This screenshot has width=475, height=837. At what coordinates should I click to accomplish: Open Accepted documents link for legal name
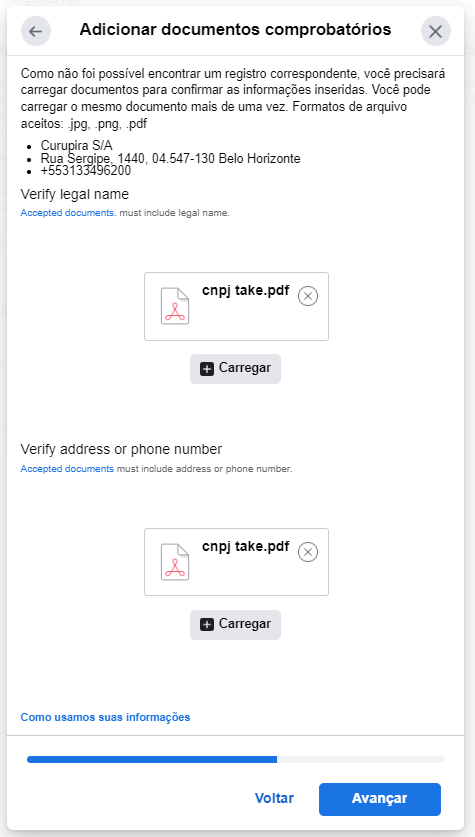click(x=68, y=213)
